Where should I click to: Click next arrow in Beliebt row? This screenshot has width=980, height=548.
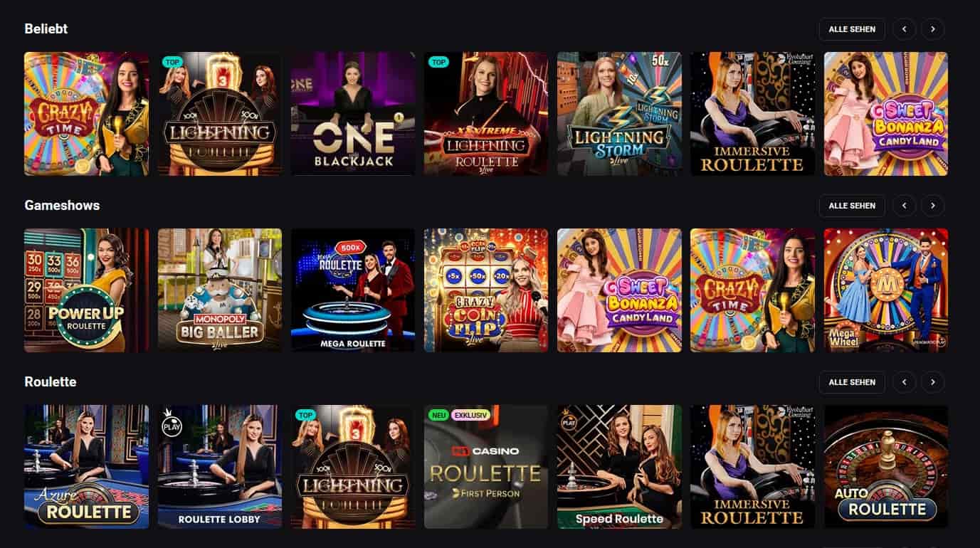point(933,29)
